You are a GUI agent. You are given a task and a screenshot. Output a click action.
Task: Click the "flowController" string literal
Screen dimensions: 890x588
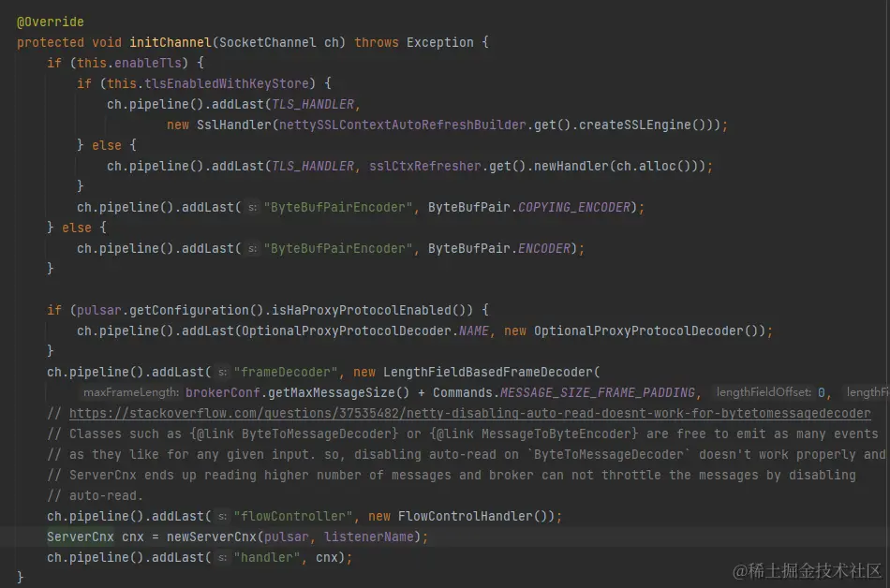[x=293, y=517]
